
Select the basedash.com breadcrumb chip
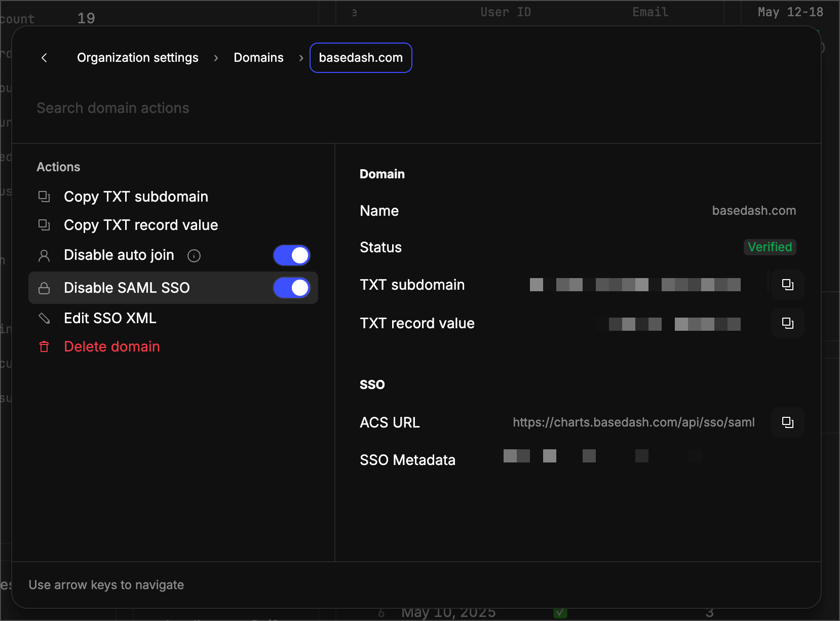coord(361,58)
